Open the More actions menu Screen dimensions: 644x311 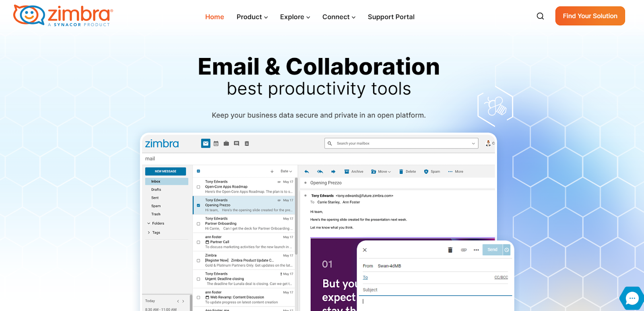456,171
